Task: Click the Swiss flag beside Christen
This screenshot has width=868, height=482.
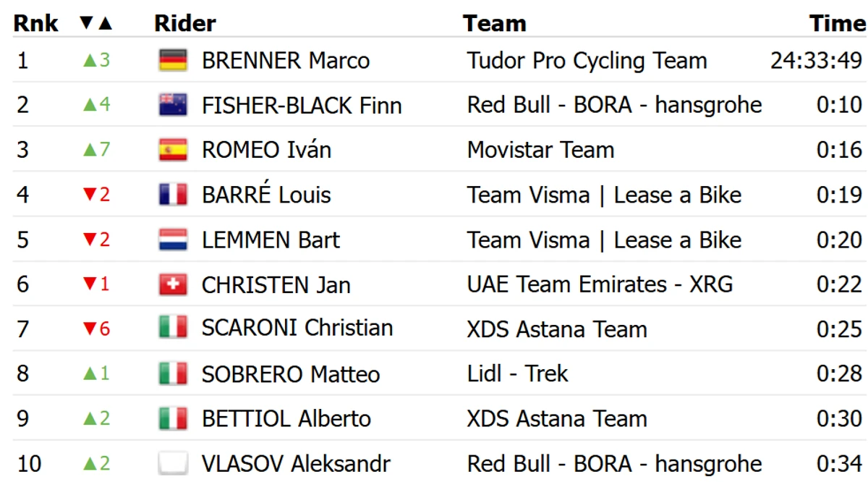Action: pos(173,284)
